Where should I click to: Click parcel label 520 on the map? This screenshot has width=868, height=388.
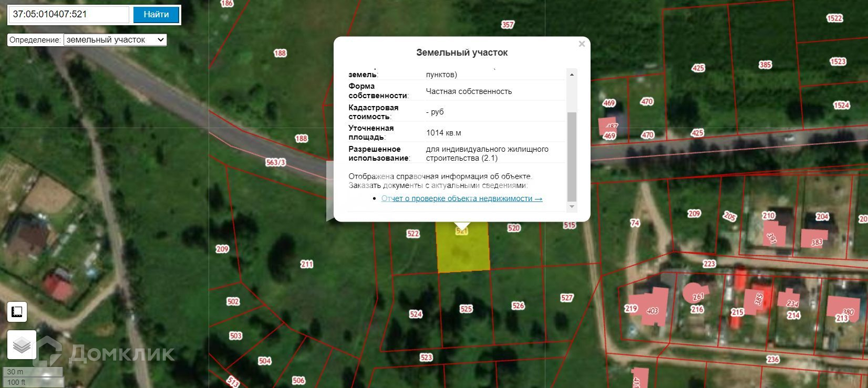point(514,228)
